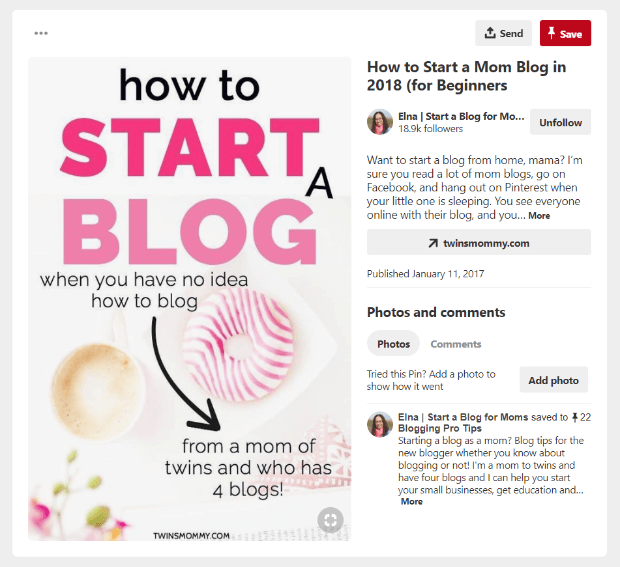Click Elna | Start a Blog for Moms name
The image size is (620, 567).
(x=463, y=417)
